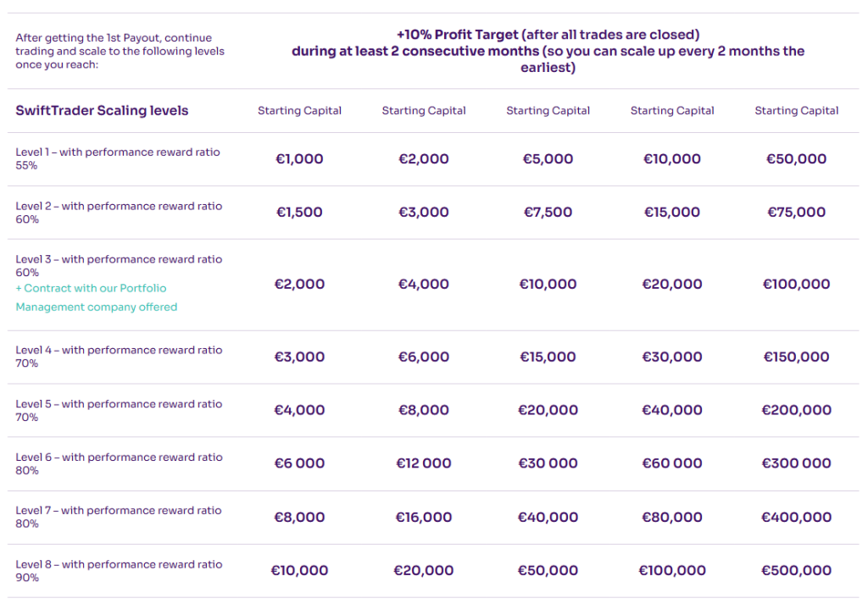Click the Level 5 reward ratio 70% label
Viewport: 868px width, 604px height.
pos(119,410)
